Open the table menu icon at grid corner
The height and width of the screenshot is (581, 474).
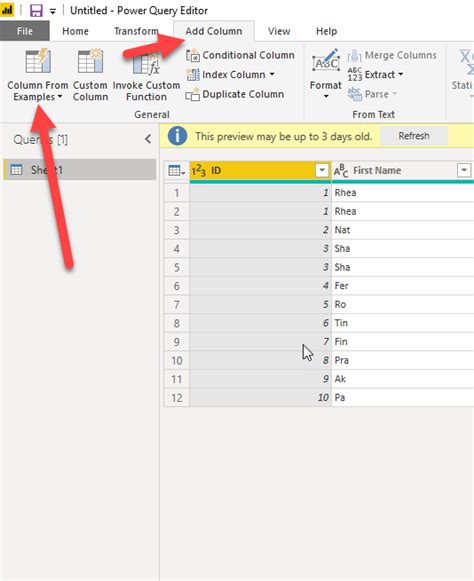(177, 171)
